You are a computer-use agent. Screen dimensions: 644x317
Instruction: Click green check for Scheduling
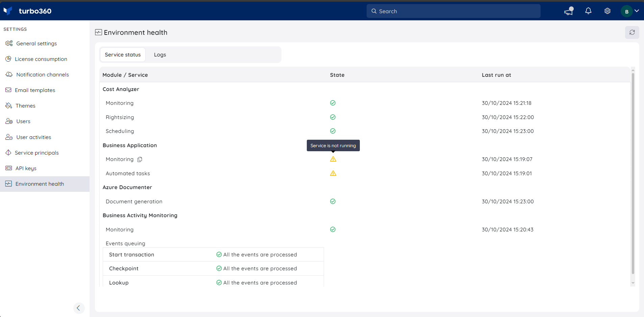click(333, 131)
